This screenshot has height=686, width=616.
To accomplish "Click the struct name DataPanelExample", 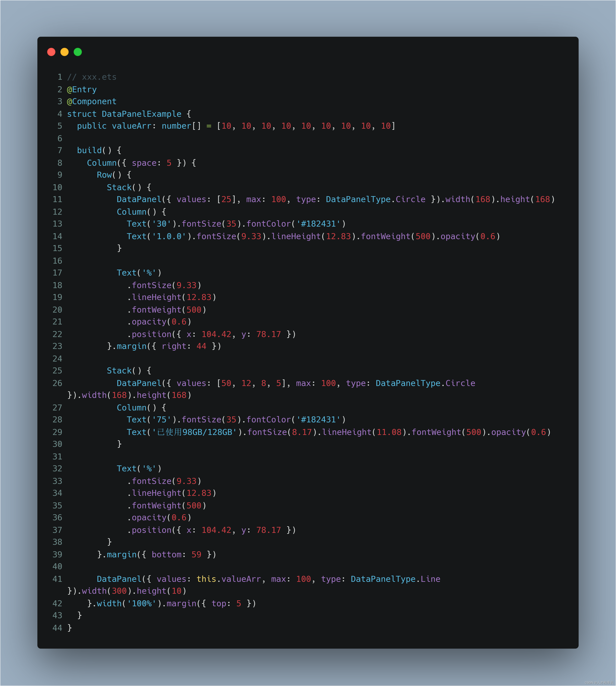I will 141,114.
